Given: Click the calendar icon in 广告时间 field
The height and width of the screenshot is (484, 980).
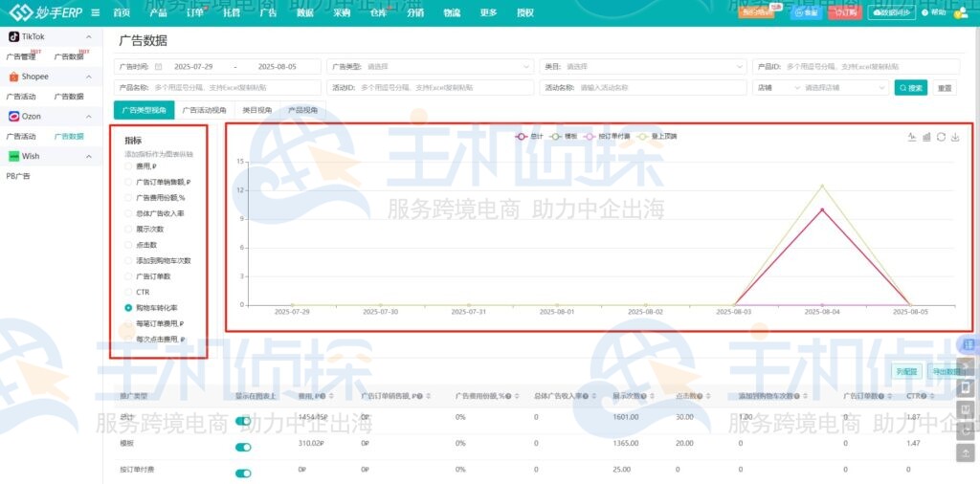Looking at the screenshot, I should point(159,67).
